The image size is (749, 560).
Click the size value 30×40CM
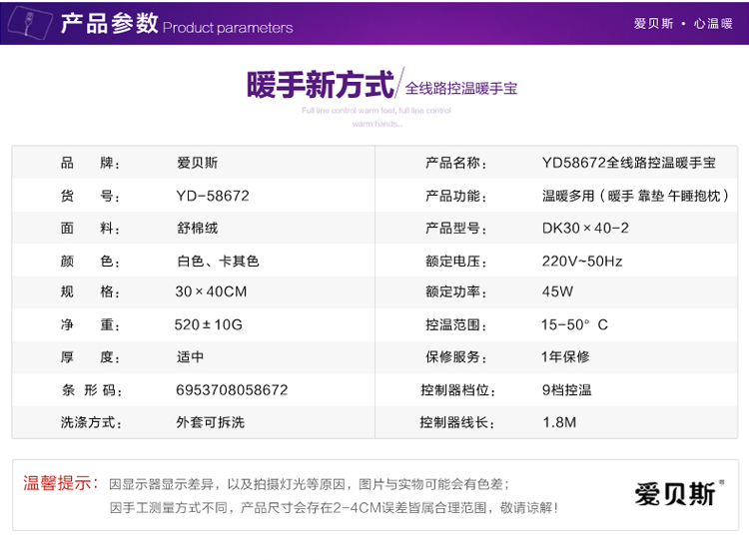(211, 291)
